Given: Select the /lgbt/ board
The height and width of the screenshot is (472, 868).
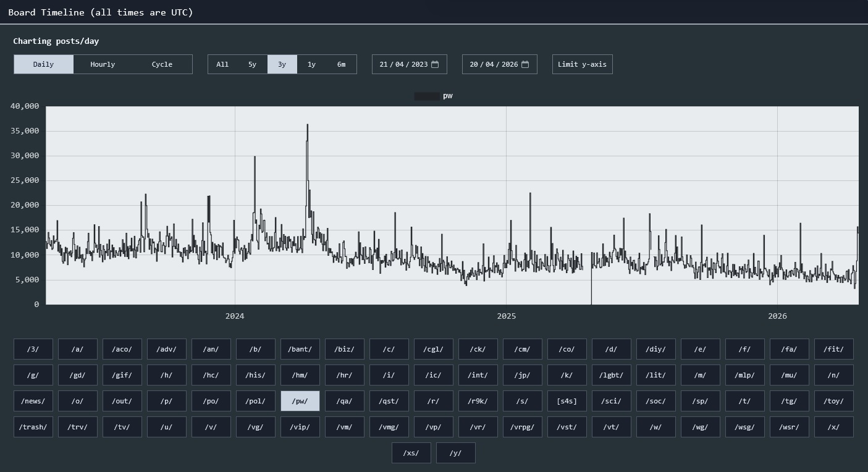Looking at the screenshot, I should [x=612, y=375].
